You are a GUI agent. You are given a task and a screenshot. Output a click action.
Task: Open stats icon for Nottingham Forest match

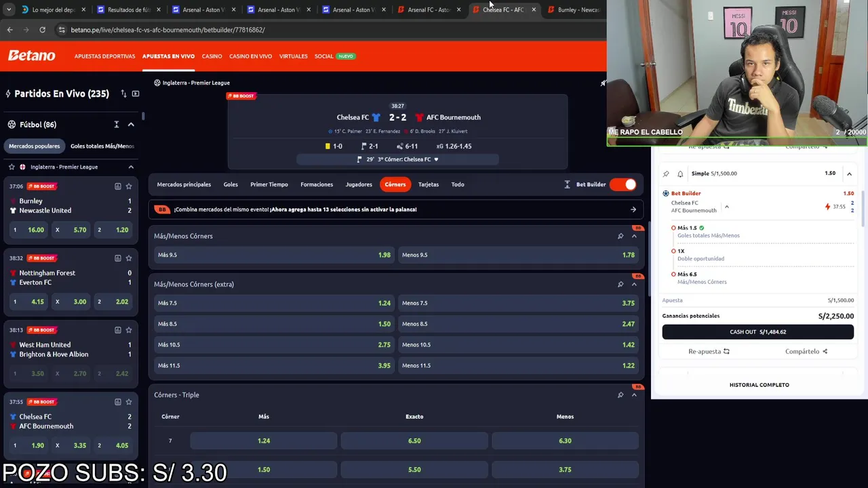click(x=118, y=258)
